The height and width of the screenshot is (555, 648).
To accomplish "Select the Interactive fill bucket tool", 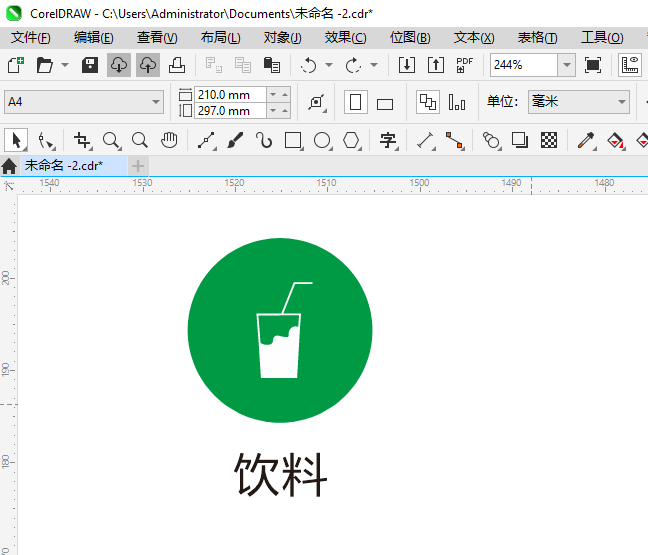I will (615, 141).
